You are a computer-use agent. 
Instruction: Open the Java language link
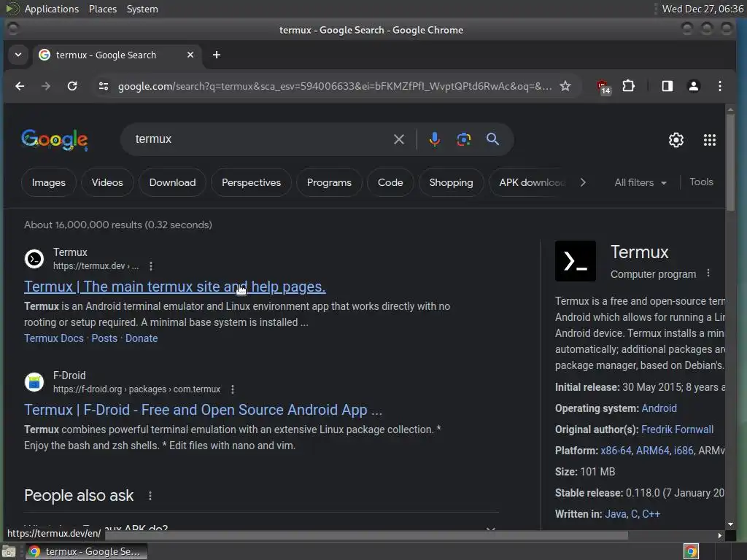[616, 514]
